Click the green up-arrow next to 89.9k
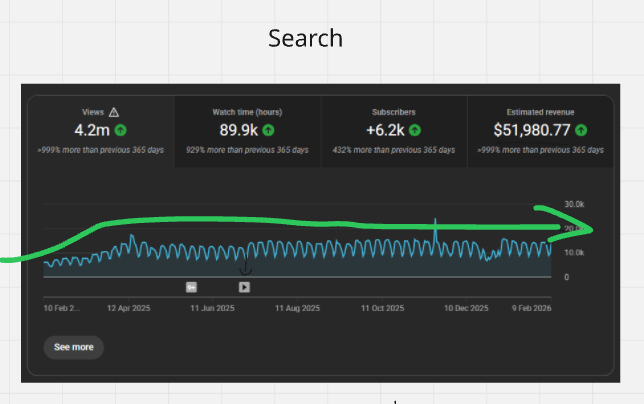 pyautogui.click(x=268, y=131)
